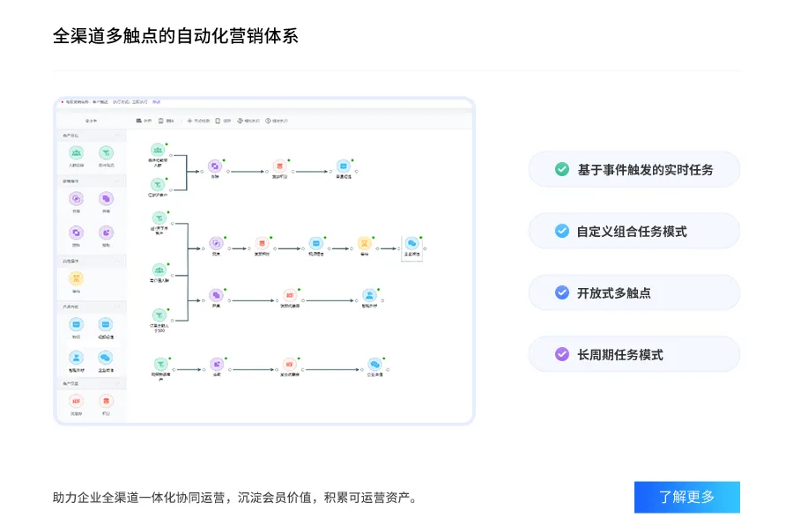Click the blue person outbound-call icon in the palette

(x=77, y=358)
